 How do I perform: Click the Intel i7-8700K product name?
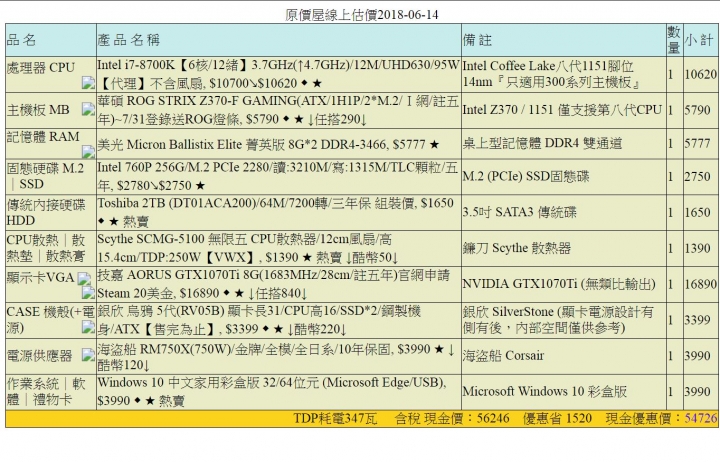click(278, 74)
